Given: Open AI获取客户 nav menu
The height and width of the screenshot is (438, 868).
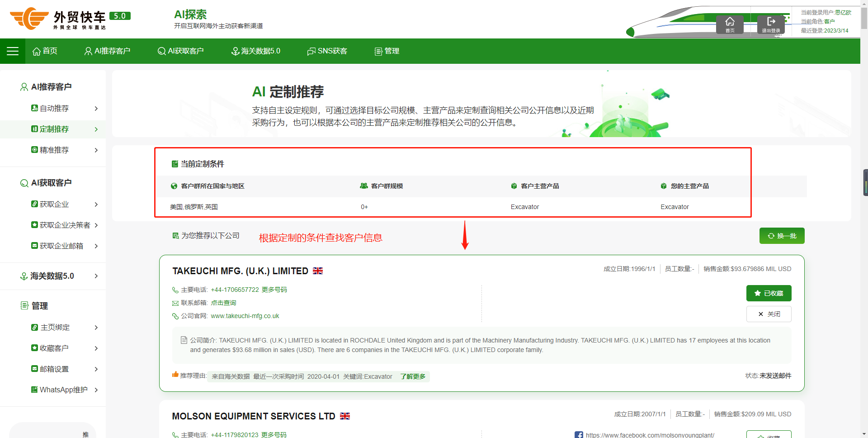Looking at the screenshot, I should pyautogui.click(x=180, y=51).
